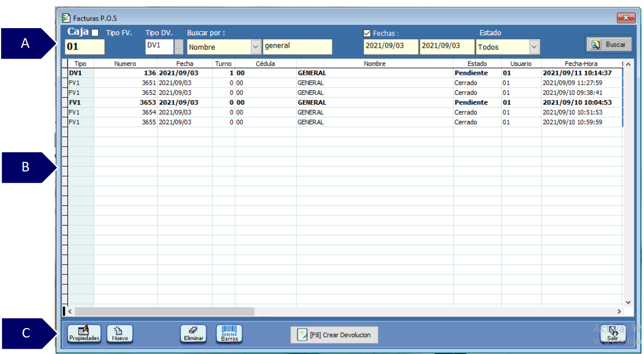Click [F8] Crear Devolucion button

(x=334, y=335)
